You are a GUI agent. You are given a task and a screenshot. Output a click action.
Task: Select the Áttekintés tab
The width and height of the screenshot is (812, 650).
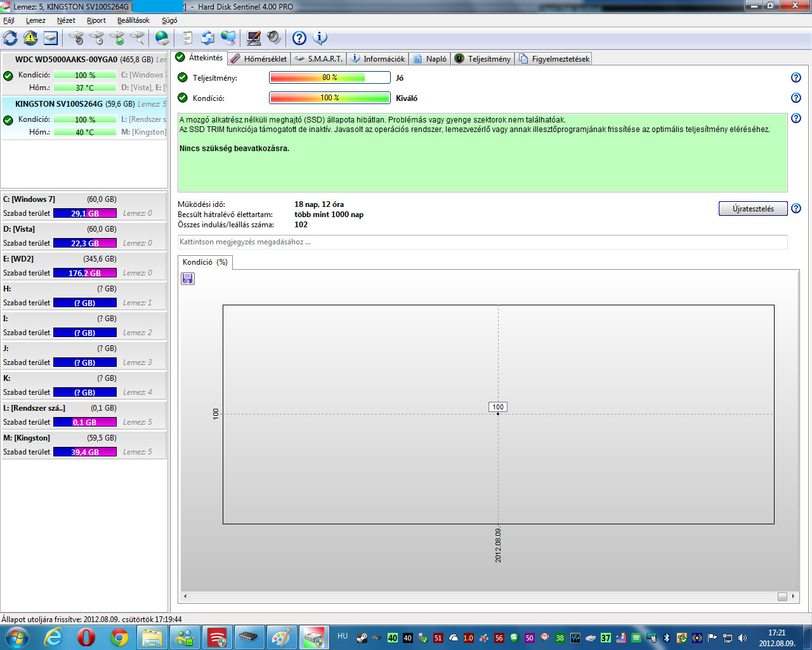click(199, 58)
